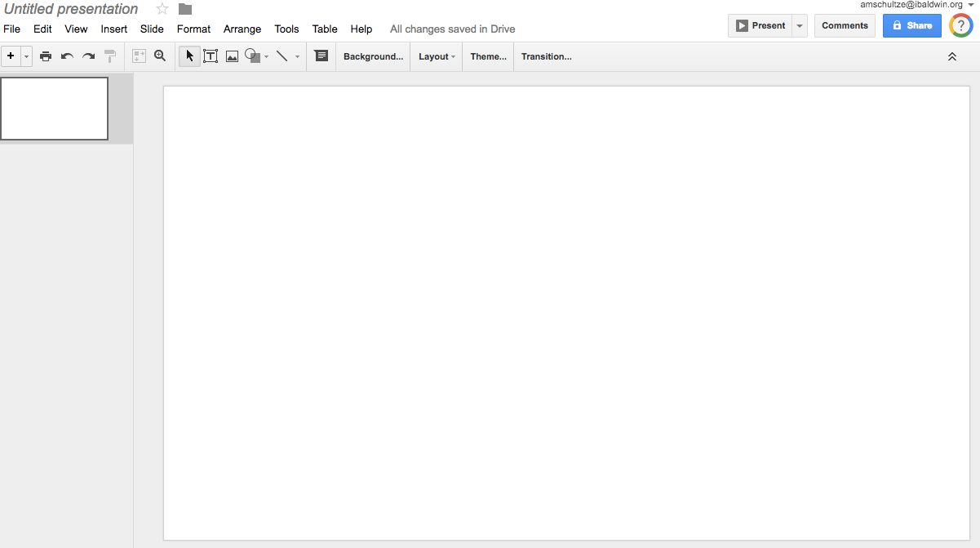
Task: Select the first slide thumbnail
Action: coord(54,109)
